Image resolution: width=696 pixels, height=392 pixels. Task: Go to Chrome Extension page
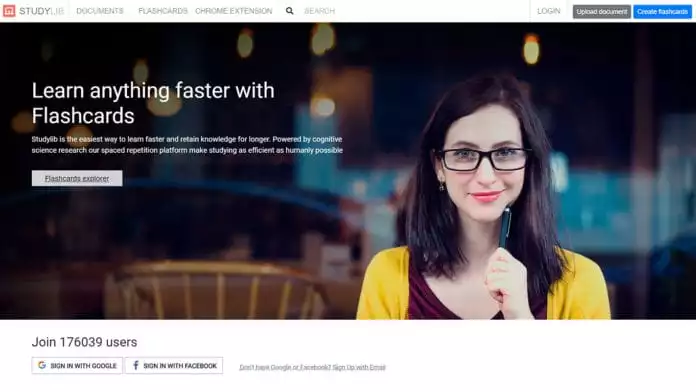[x=233, y=11]
